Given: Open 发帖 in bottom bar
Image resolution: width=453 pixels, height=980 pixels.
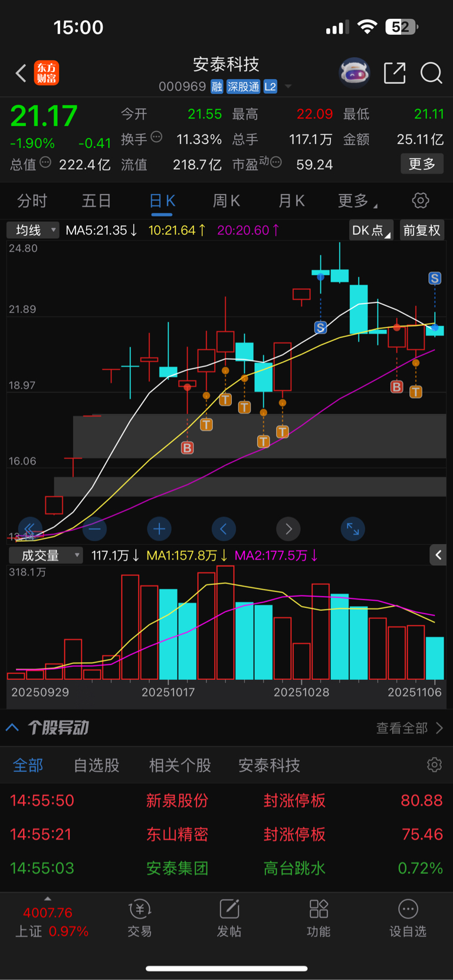Looking at the screenshot, I should click(229, 919).
